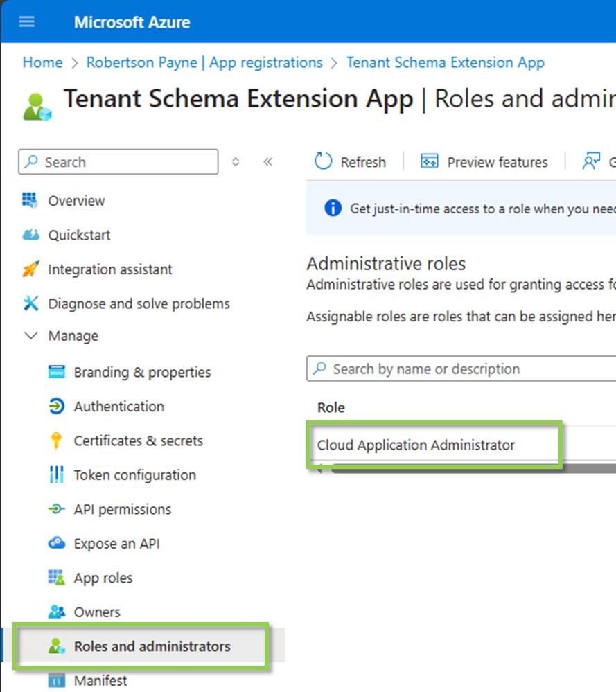Viewport: 616px width, 692px height.
Task: Open the Cloud Application Administrator role
Action: point(416,445)
